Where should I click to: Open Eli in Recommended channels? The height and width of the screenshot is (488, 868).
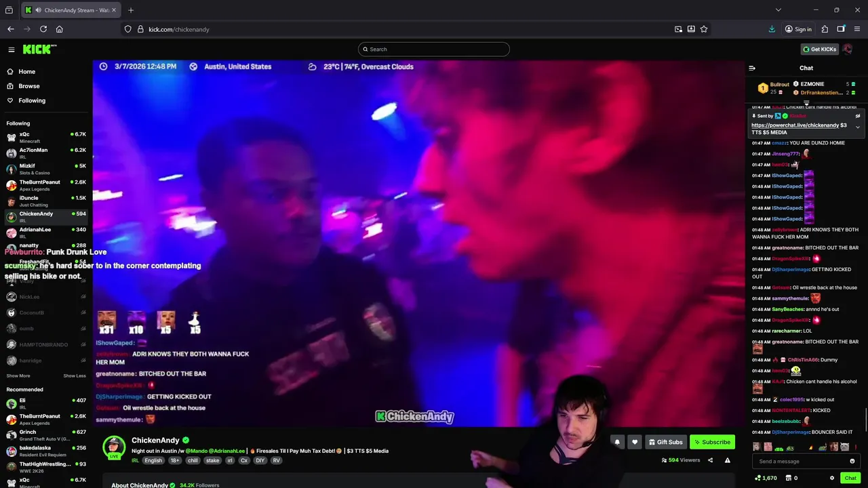click(46, 403)
